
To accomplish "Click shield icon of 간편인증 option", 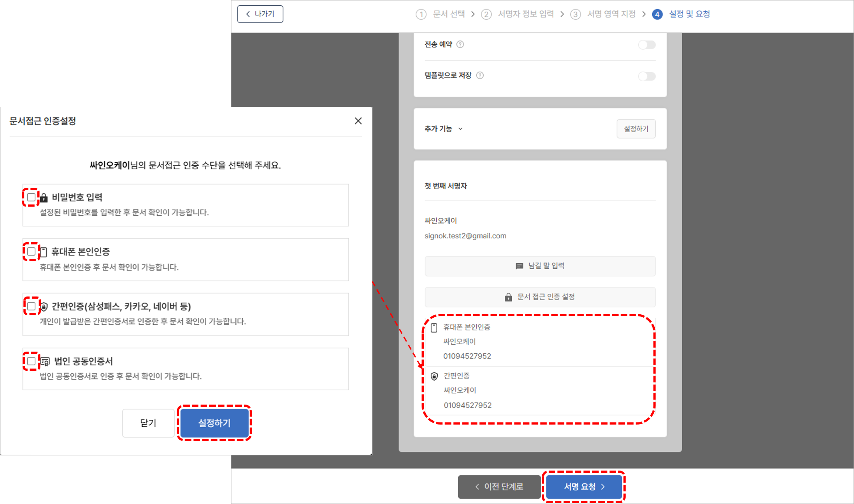I will (x=44, y=307).
